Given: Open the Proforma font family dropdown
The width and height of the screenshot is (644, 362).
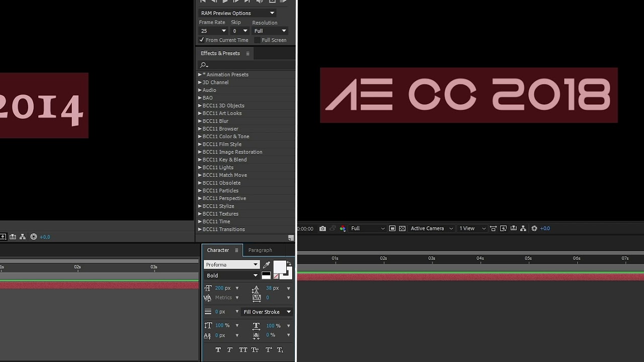Looking at the screenshot, I should pyautogui.click(x=231, y=264).
